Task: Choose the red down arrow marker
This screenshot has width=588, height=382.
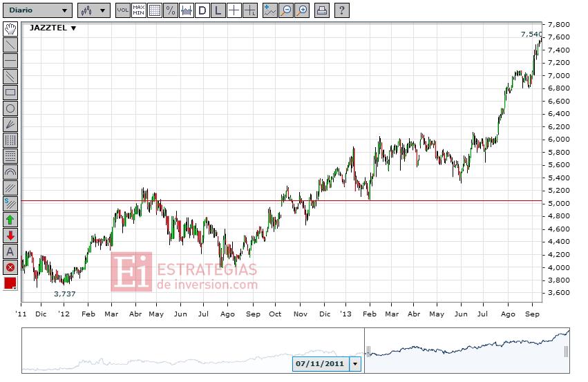Action: [x=10, y=236]
